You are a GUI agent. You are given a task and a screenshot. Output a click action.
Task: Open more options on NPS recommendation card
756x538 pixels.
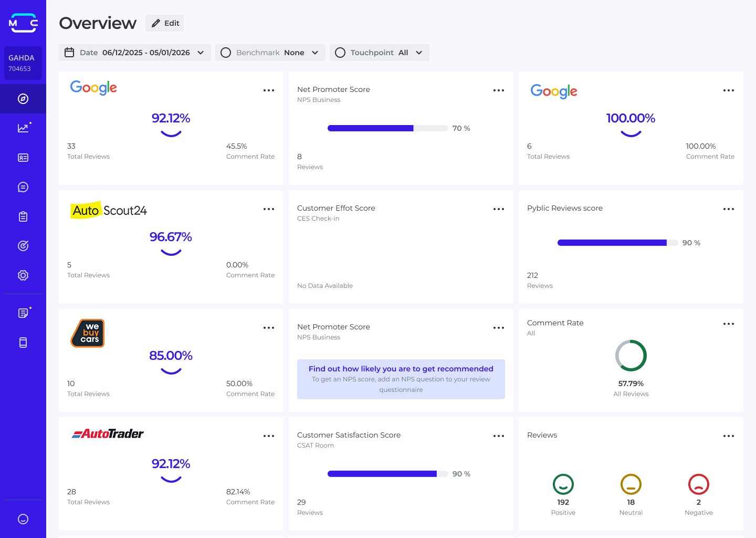(499, 328)
